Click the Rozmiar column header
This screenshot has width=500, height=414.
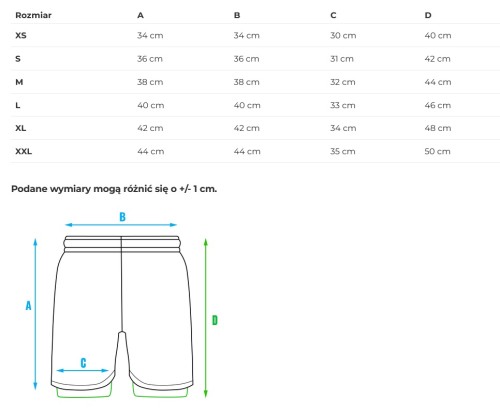pos(33,15)
